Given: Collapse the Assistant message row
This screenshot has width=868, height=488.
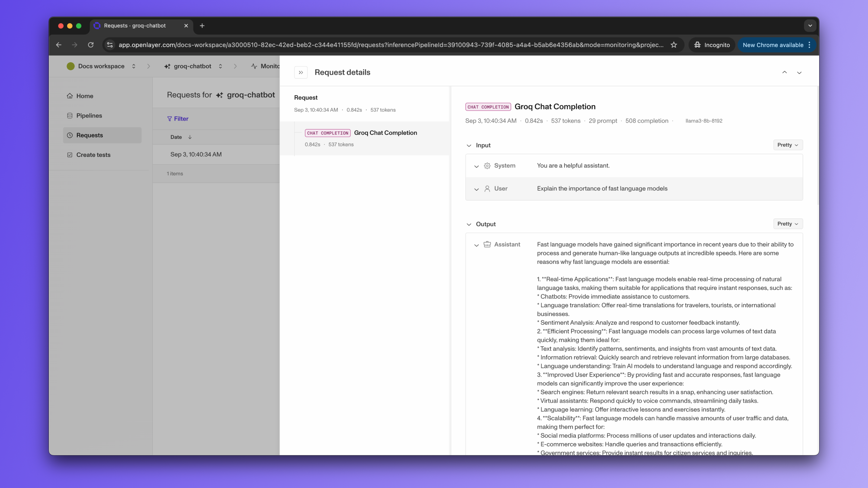Looking at the screenshot, I should 476,245.
